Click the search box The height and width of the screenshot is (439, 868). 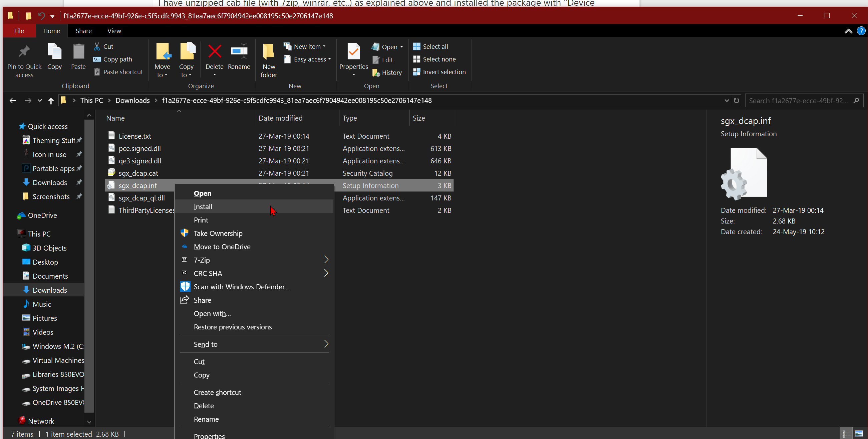(804, 101)
